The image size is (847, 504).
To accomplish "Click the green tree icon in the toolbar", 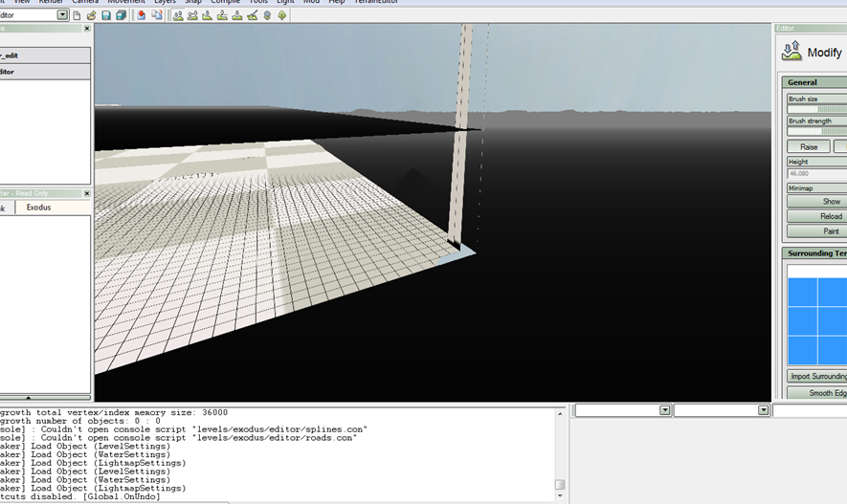I will coord(281,15).
